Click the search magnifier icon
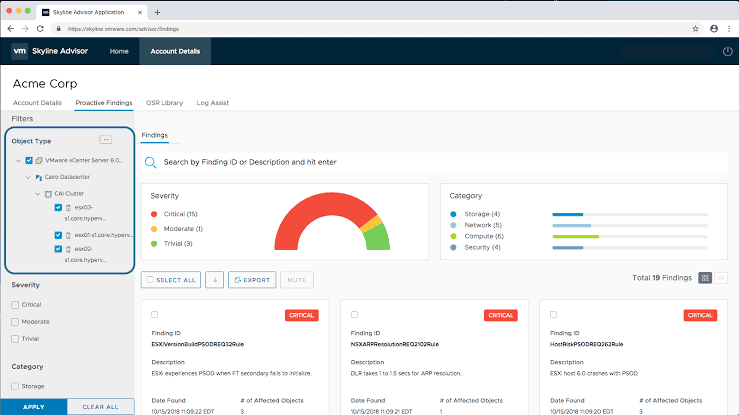The width and height of the screenshot is (739, 415). pyautogui.click(x=150, y=163)
